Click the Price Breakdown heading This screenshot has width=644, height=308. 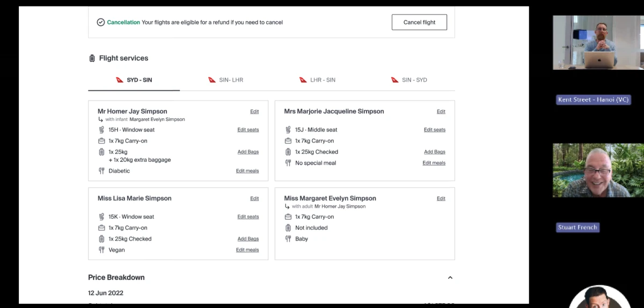(x=116, y=277)
